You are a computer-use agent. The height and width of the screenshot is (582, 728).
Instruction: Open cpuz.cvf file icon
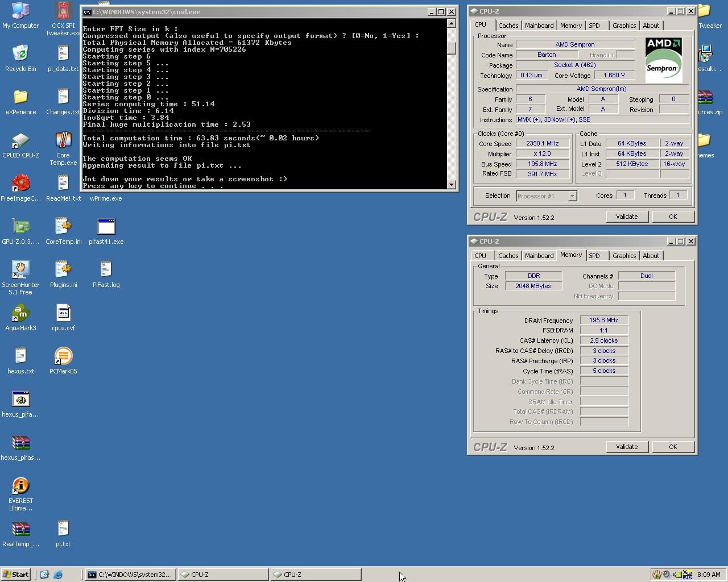coord(63,317)
